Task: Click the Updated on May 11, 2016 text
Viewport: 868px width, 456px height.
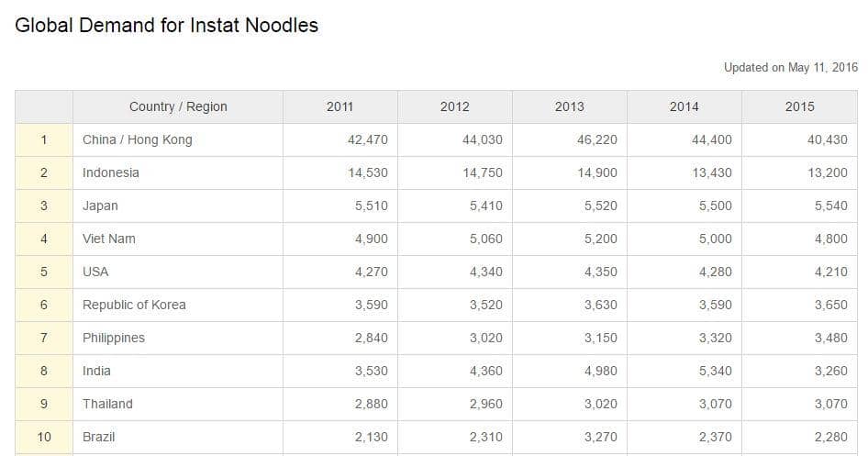Action: 790,67
